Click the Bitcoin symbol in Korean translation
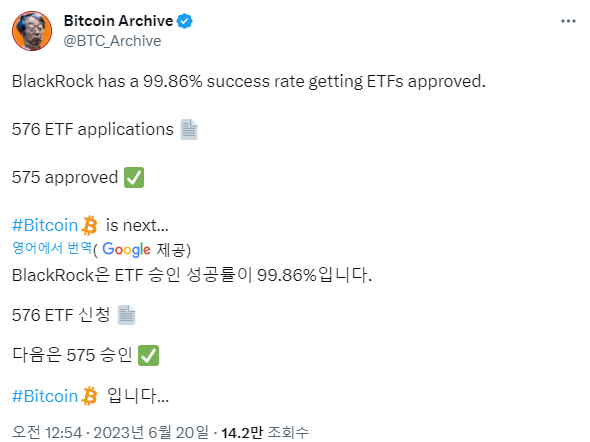The height and width of the screenshot is (442, 590). click(x=90, y=396)
